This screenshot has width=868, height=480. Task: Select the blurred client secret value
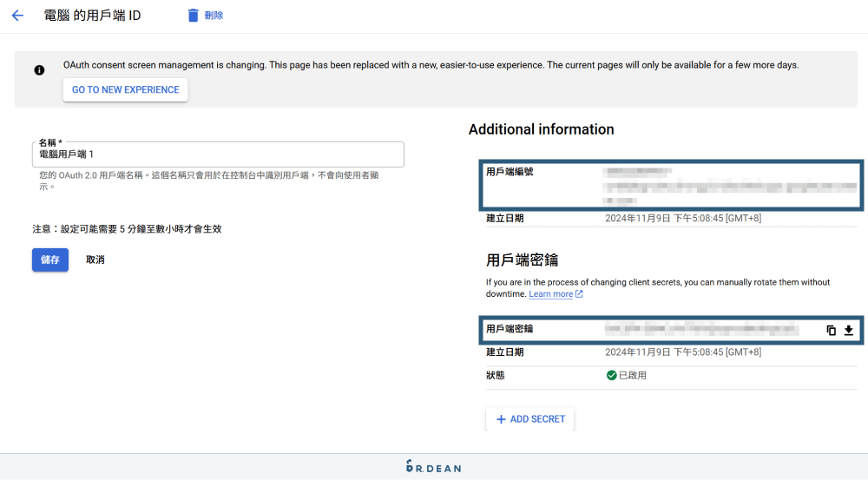(701, 330)
